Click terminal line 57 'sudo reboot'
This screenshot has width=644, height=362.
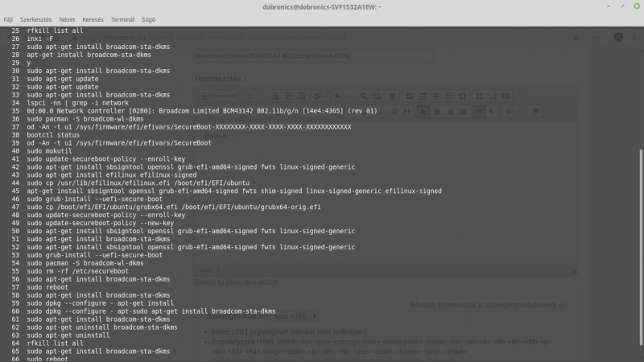pos(47,287)
